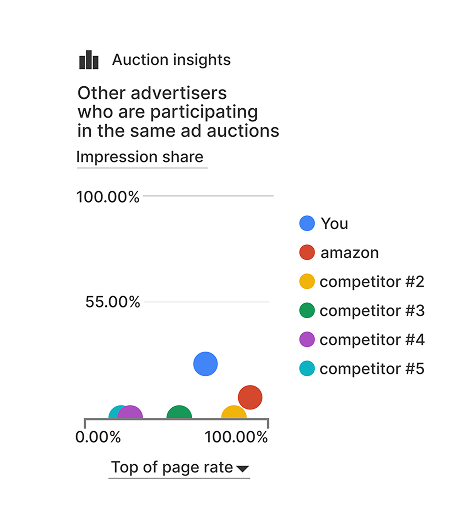Click the competitor #4 legend label
Viewport: 473px width, 528px height.
tap(372, 339)
